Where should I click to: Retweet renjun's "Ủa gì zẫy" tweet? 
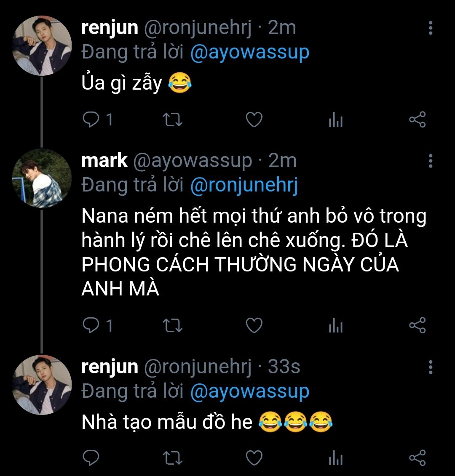click(x=172, y=120)
